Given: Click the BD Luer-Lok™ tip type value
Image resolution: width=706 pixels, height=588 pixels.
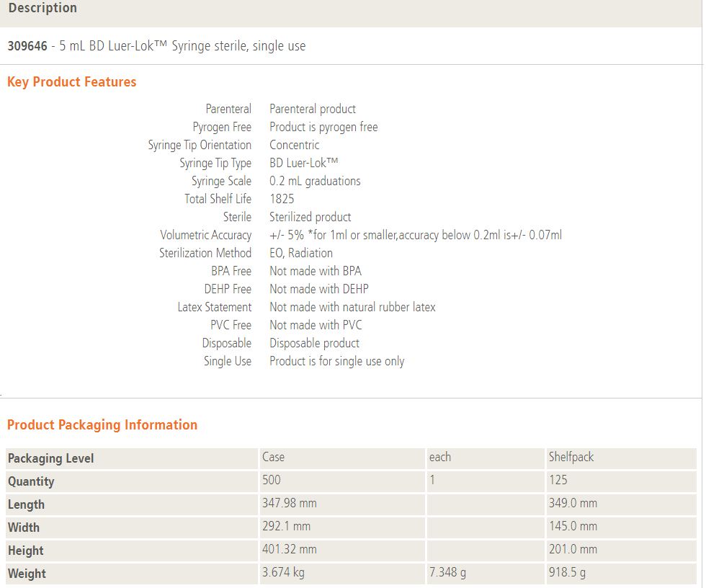Looking at the screenshot, I should pyautogui.click(x=303, y=163).
